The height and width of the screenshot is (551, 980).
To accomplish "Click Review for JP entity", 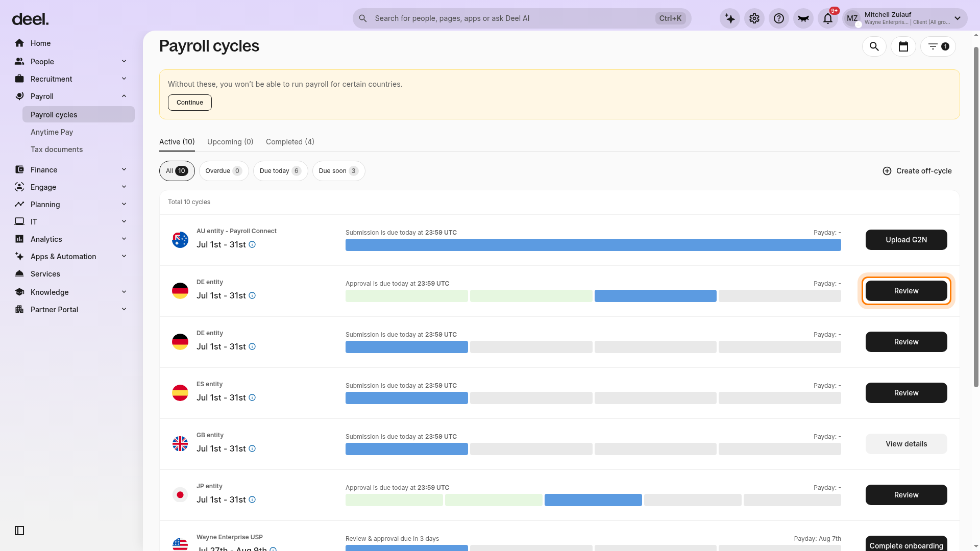I will click(x=906, y=495).
